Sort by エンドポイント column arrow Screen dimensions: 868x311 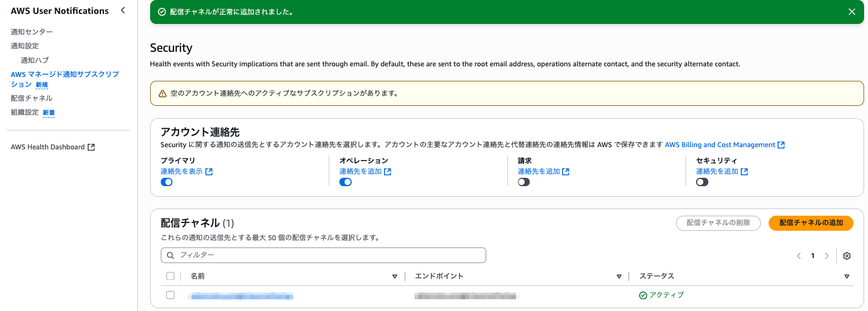coord(619,276)
